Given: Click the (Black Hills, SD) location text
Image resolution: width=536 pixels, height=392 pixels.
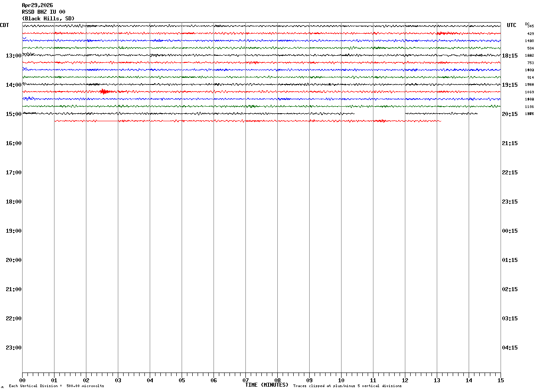Looking at the screenshot, I should [x=48, y=19].
